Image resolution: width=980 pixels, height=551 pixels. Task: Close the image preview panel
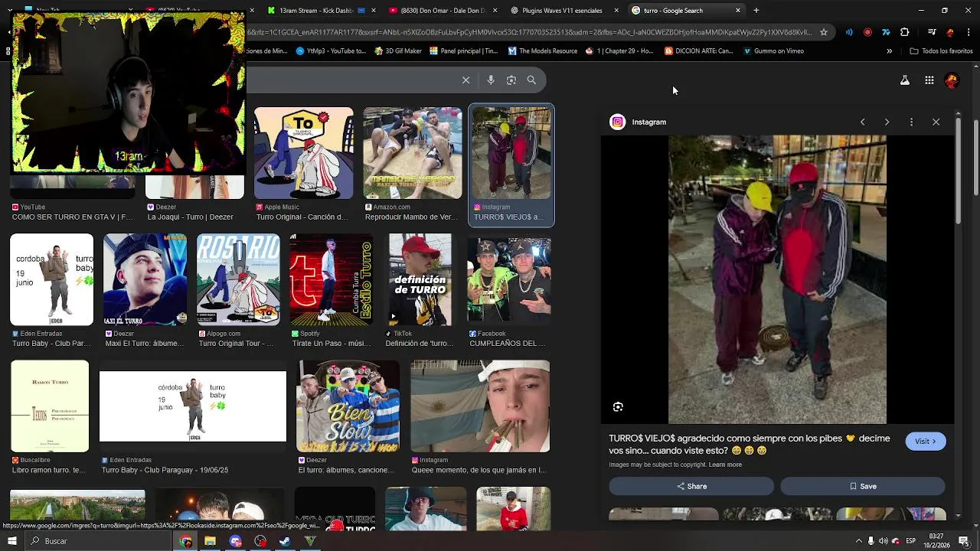point(936,122)
